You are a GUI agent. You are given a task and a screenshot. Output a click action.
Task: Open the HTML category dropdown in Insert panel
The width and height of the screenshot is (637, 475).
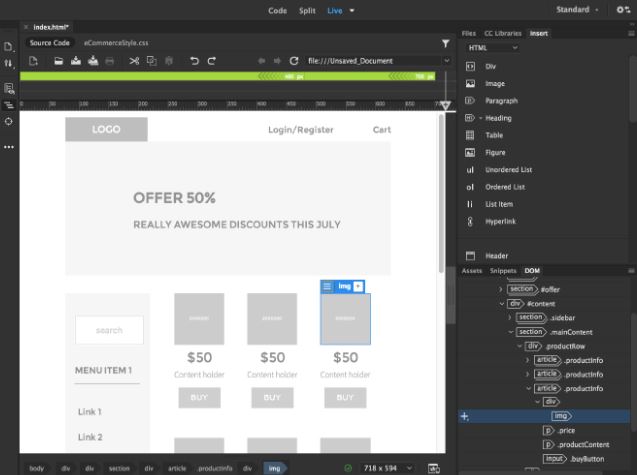pyautogui.click(x=492, y=48)
